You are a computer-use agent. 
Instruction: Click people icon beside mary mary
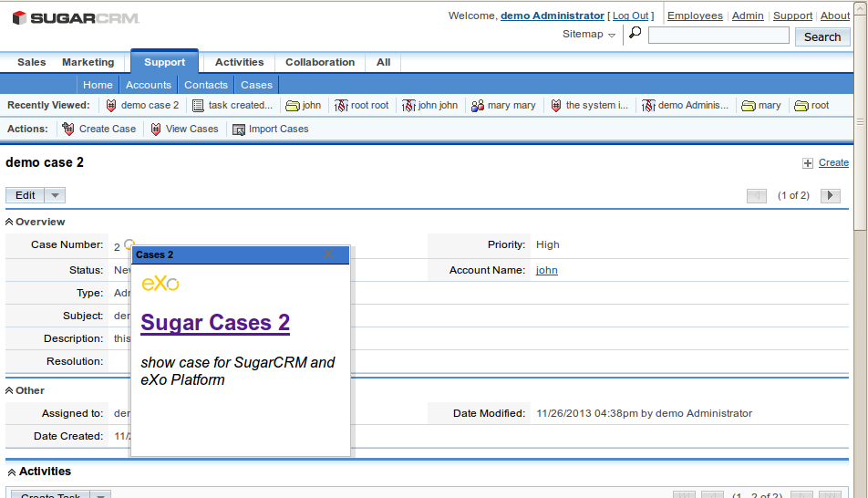[x=477, y=105]
